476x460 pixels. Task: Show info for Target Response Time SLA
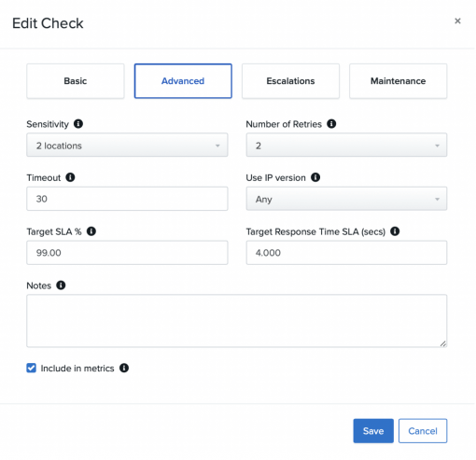point(395,231)
